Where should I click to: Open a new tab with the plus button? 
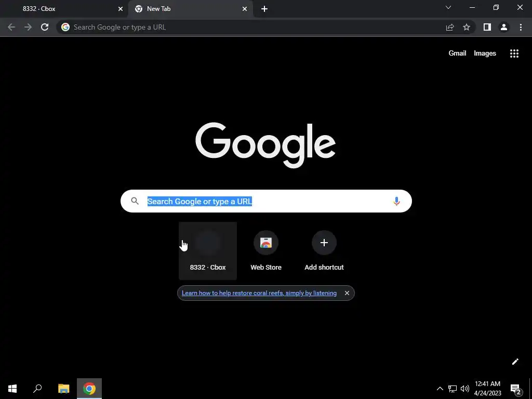[x=264, y=9]
